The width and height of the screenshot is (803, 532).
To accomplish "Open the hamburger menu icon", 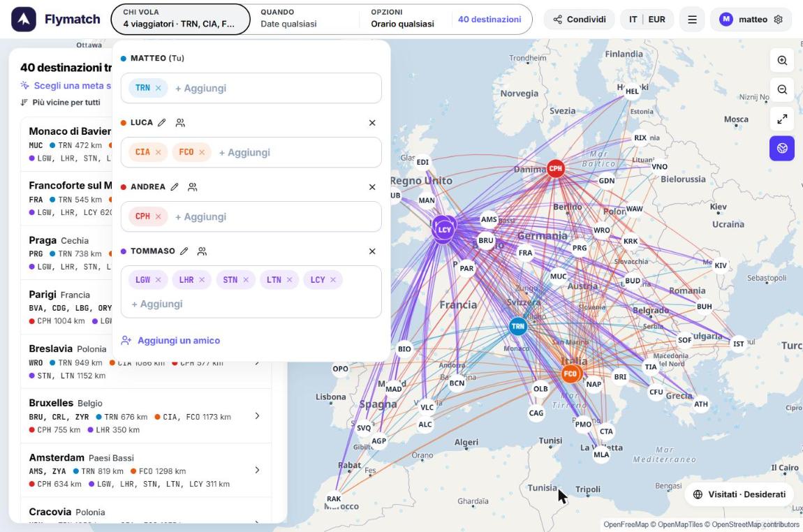I will point(692,20).
